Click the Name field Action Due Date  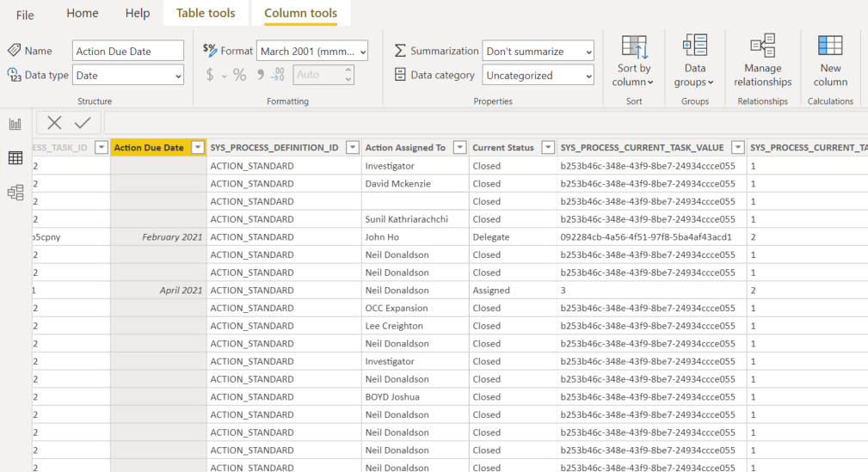[128, 51]
